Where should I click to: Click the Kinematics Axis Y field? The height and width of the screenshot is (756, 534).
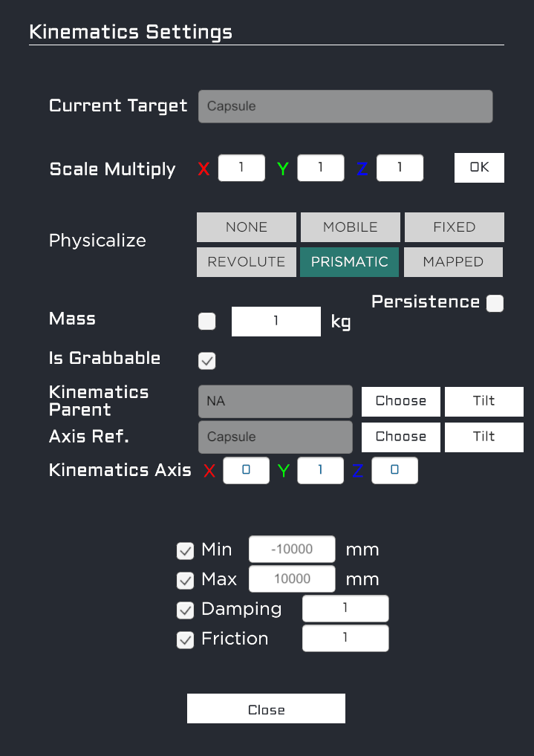pos(320,471)
